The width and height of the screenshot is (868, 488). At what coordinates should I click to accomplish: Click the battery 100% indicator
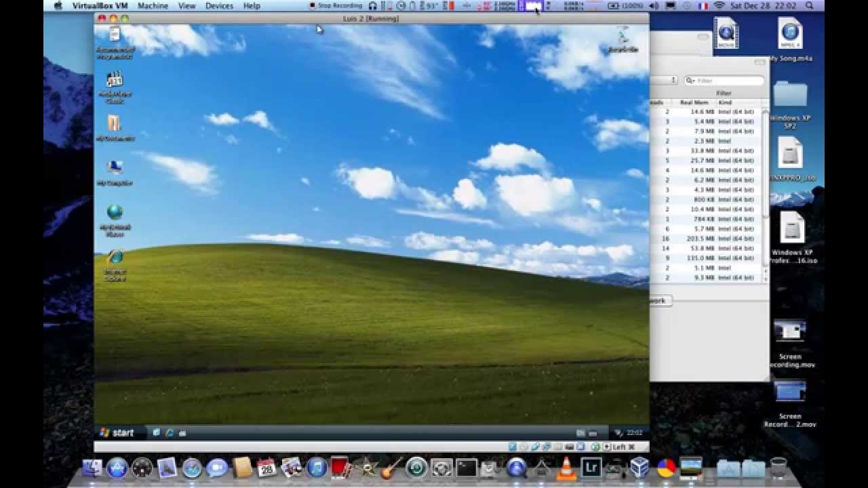[x=625, y=5]
